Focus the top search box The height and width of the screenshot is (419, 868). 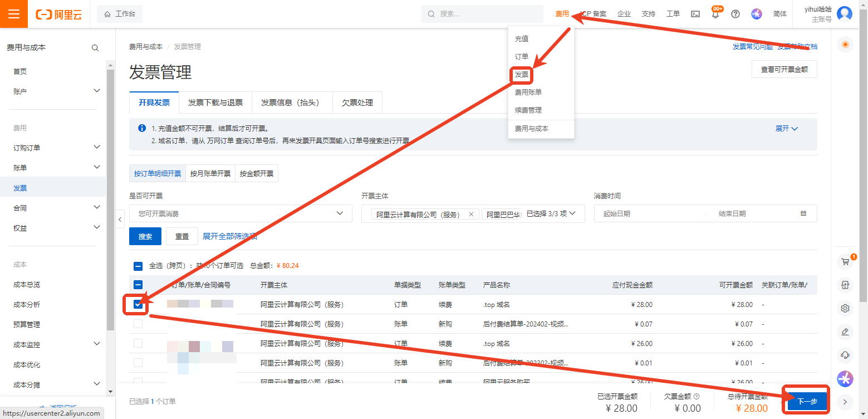(x=482, y=14)
